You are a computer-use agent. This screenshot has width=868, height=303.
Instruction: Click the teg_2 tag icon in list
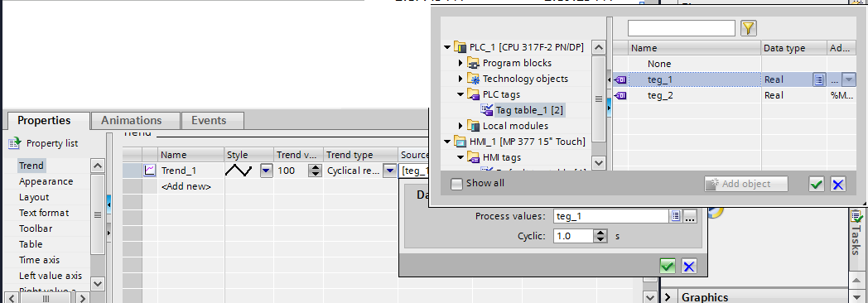pyautogui.click(x=620, y=96)
